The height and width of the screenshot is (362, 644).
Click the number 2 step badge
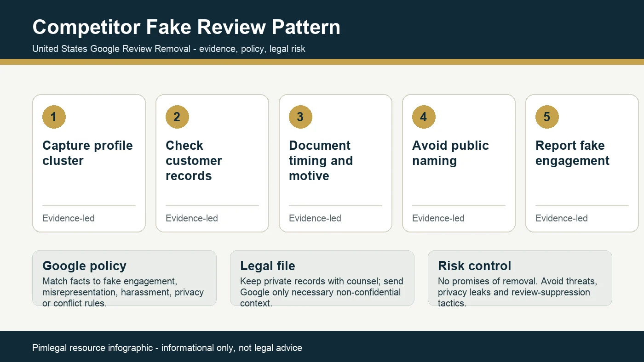pyautogui.click(x=177, y=117)
